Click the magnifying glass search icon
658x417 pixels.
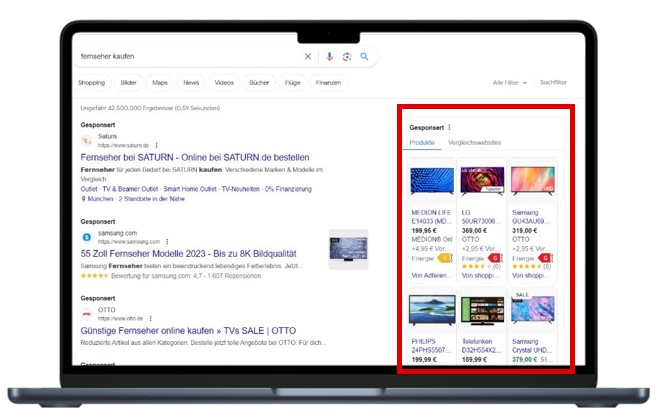(x=364, y=57)
